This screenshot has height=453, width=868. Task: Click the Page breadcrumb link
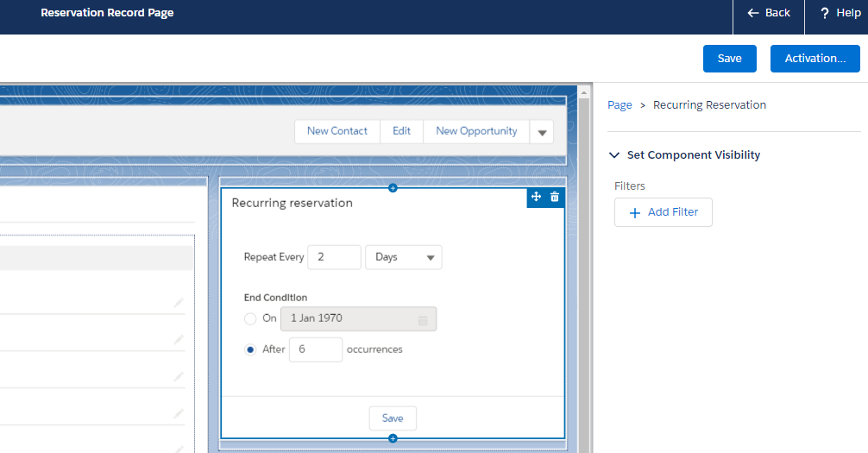point(620,105)
